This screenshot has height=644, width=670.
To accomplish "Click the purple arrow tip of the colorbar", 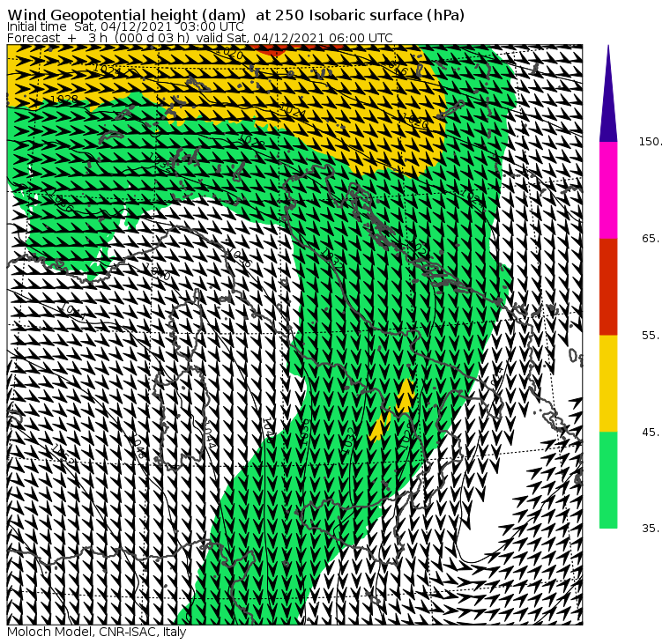I will coord(608,93).
